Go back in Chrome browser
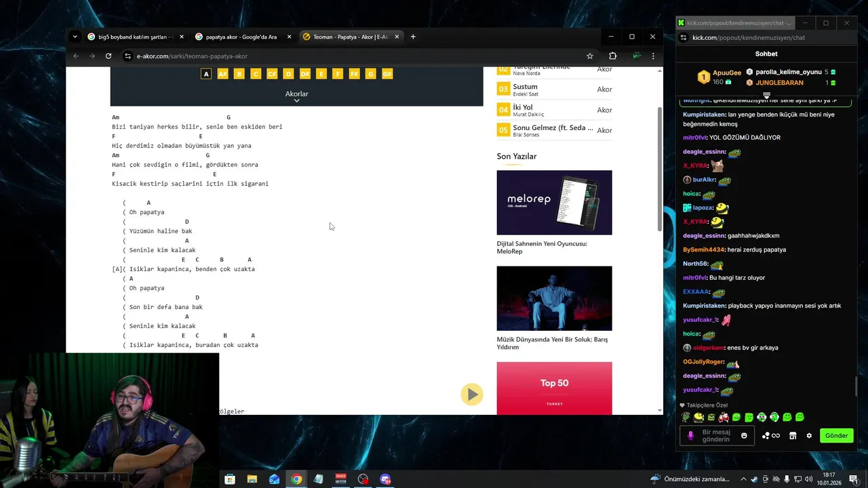Screen dimensions: 868x488 pyautogui.click(x=76, y=56)
